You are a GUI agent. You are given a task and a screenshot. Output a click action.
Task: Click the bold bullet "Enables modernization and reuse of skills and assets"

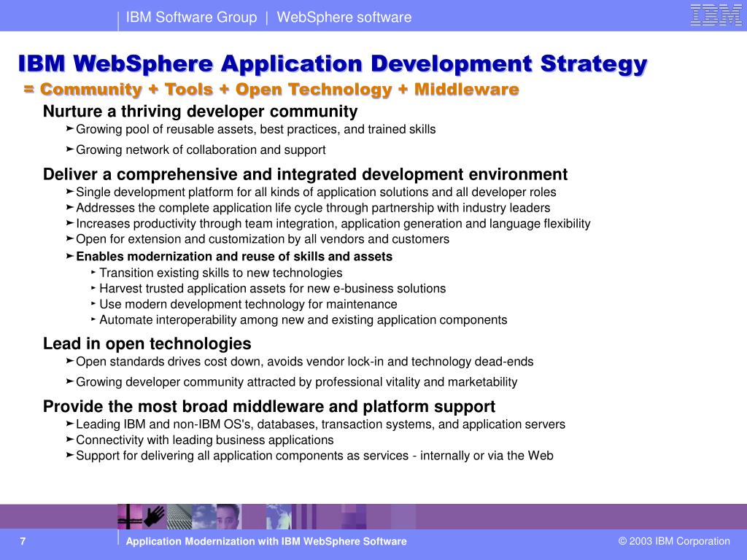coord(234,256)
